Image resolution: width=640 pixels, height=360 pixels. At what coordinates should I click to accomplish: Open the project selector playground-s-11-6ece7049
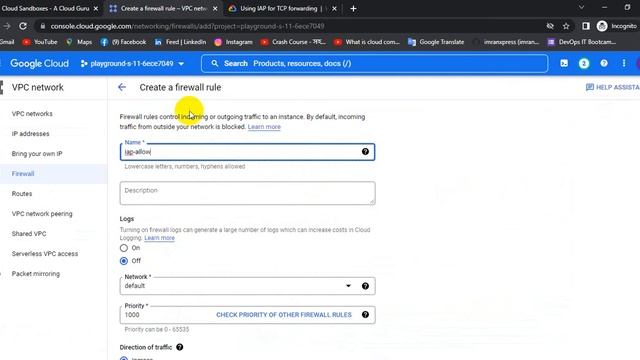coord(132,64)
